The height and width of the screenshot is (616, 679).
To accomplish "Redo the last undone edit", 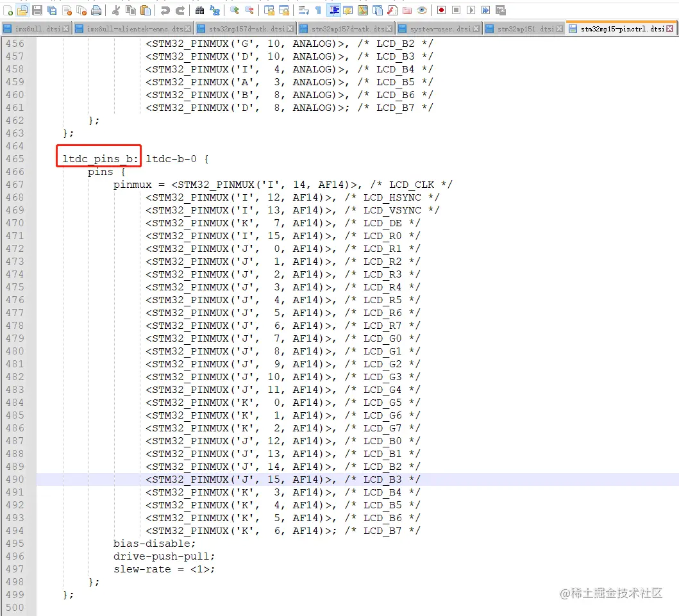I will [x=180, y=10].
